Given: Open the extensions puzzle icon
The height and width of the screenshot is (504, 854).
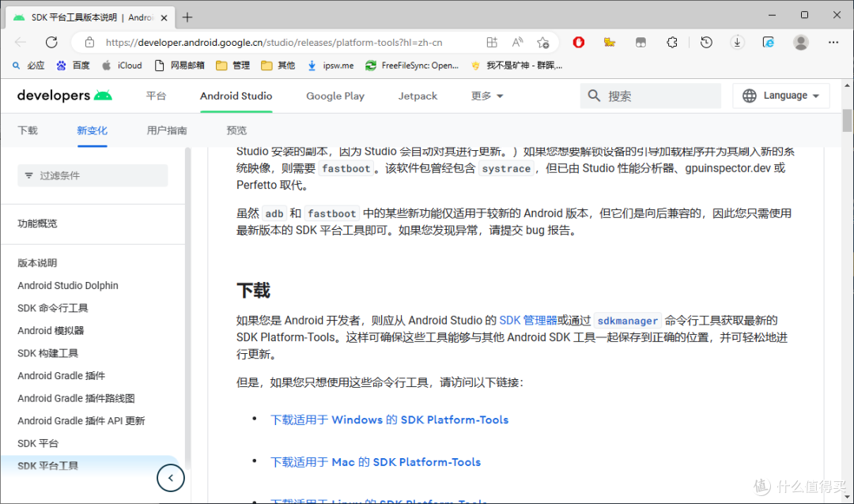Looking at the screenshot, I should 672,43.
